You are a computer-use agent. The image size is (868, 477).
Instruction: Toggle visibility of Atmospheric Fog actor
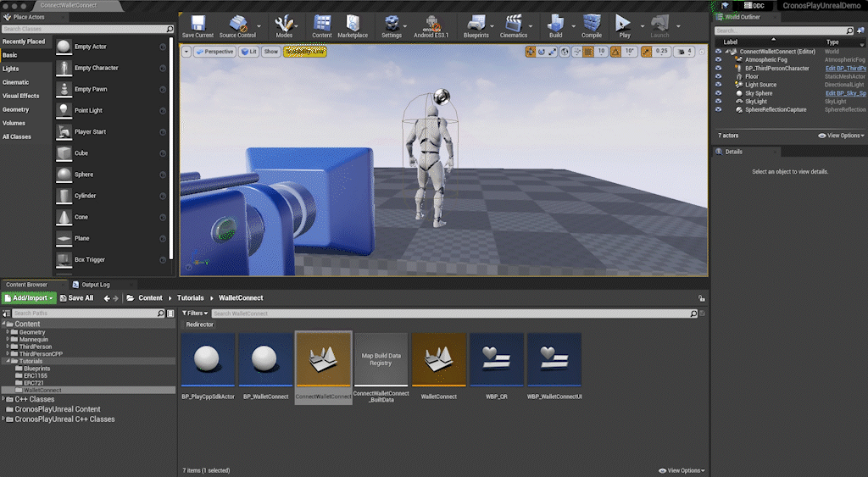click(719, 59)
